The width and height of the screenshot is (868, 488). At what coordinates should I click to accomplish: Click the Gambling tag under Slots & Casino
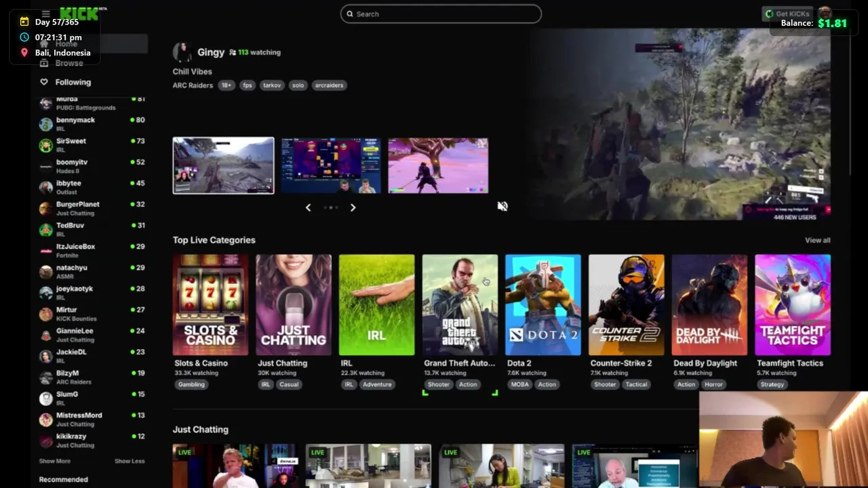(x=191, y=384)
